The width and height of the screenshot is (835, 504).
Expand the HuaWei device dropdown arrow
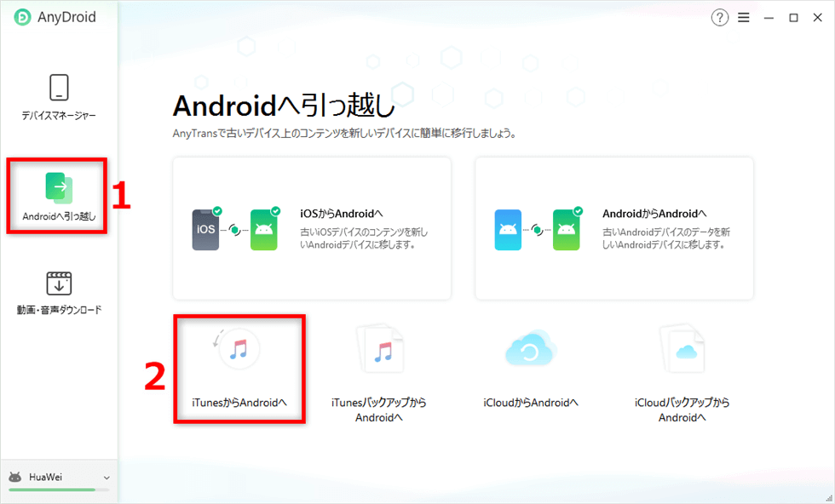pos(107,478)
